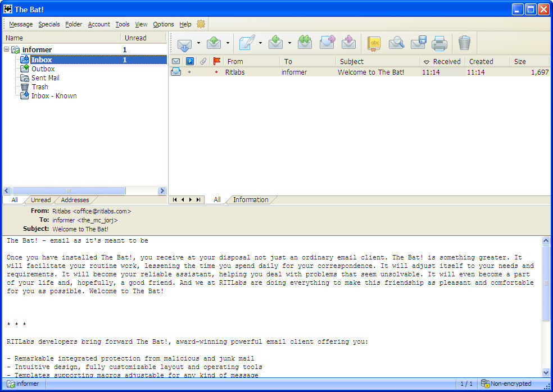Open the Message menu
This screenshot has width=553, height=392.
click(21, 24)
